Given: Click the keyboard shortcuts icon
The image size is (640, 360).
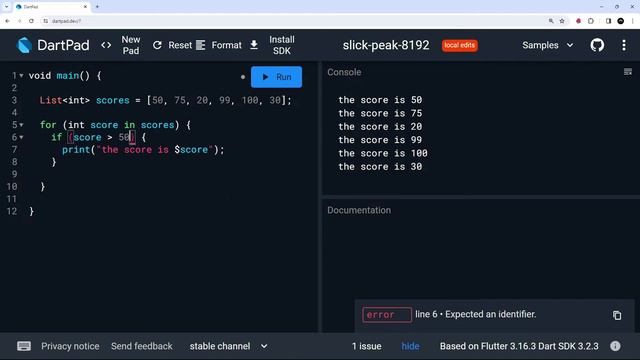Looking at the screenshot, I should coord(24,346).
